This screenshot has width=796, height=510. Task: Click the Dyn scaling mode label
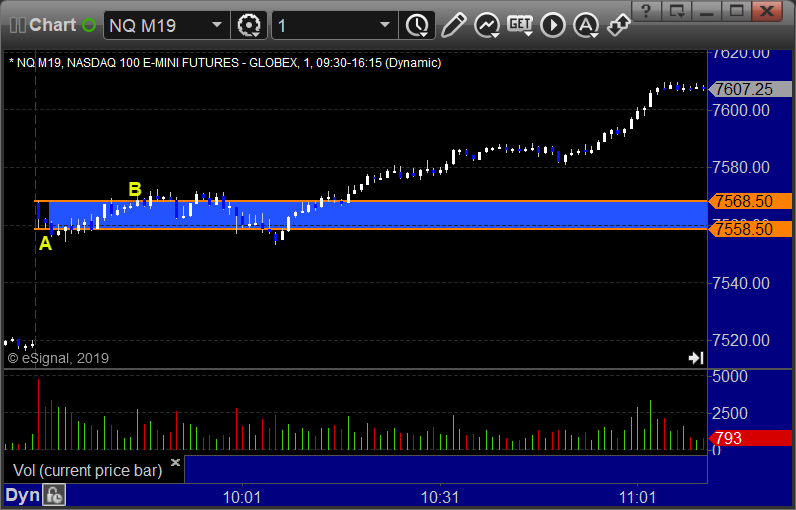(x=22, y=495)
